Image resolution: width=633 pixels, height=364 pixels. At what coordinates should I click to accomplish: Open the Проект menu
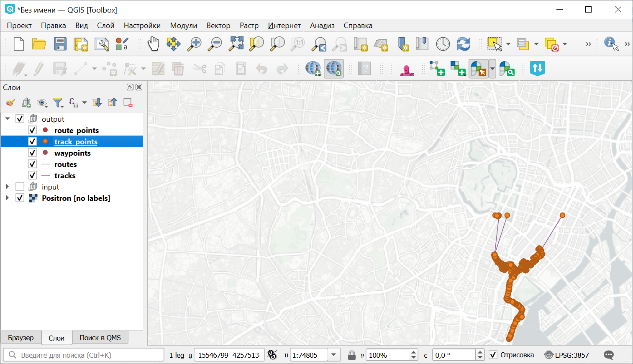(19, 26)
